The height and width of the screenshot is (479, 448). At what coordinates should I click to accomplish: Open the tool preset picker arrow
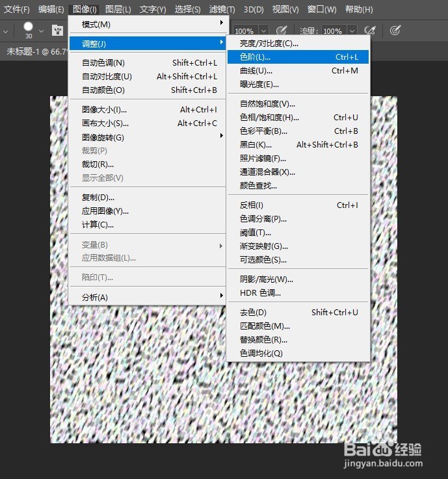[x=5, y=31]
